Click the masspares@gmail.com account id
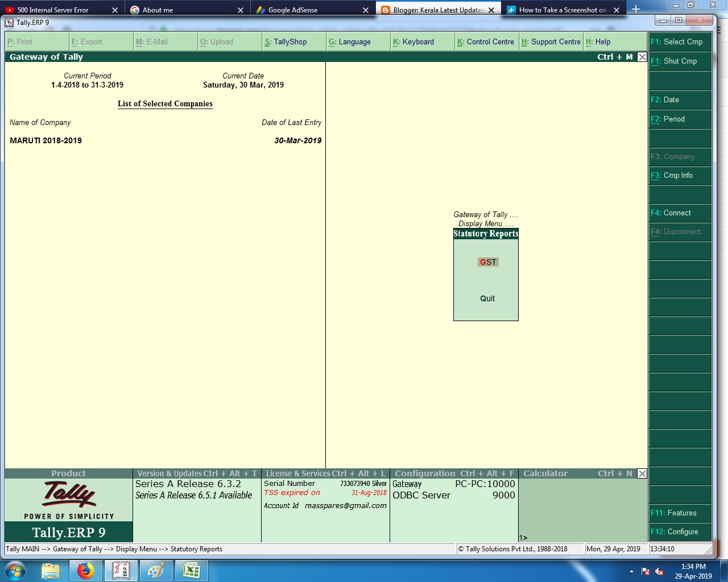728x582 pixels. click(x=346, y=506)
